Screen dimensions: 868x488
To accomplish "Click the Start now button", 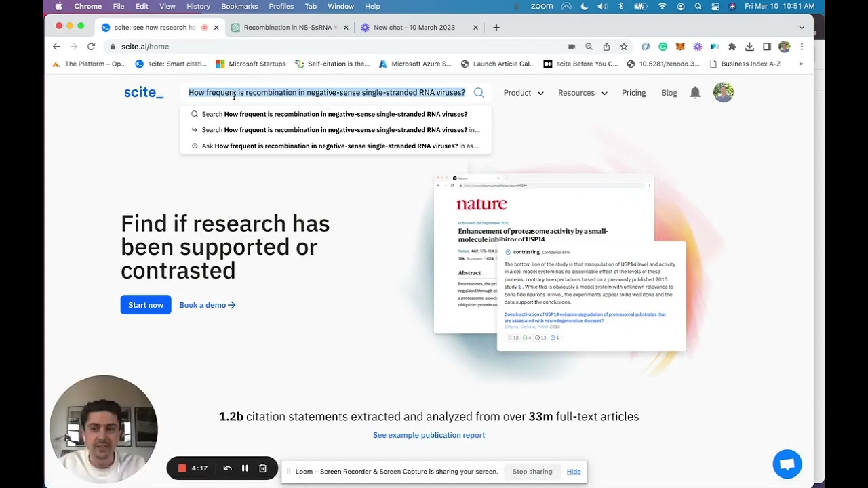I will click(146, 305).
